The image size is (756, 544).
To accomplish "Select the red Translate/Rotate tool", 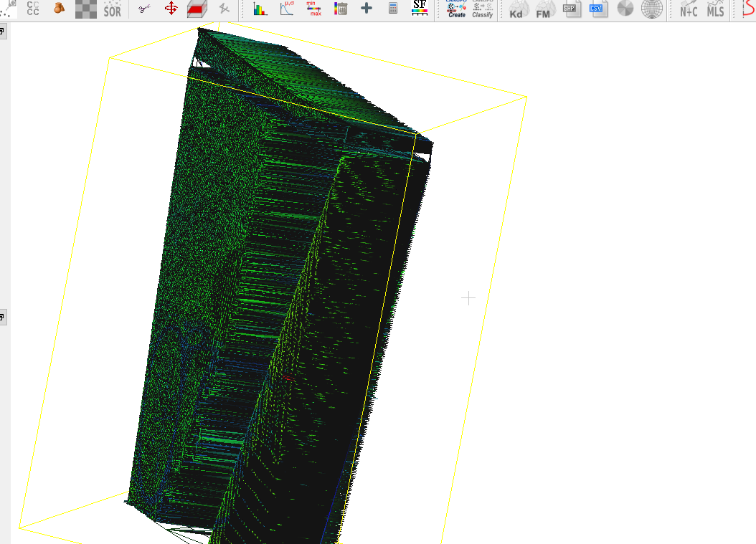I will [x=171, y=9].
